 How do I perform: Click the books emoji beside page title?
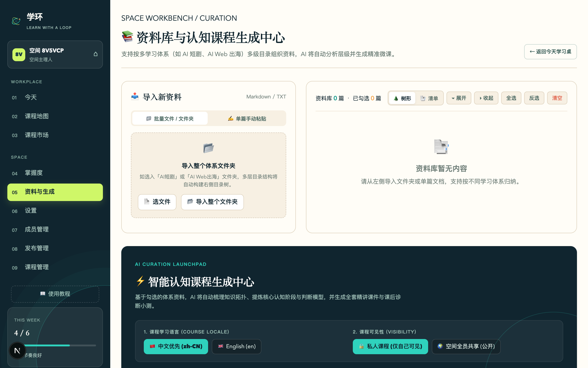pyautogui.click(x=127, y=37)
